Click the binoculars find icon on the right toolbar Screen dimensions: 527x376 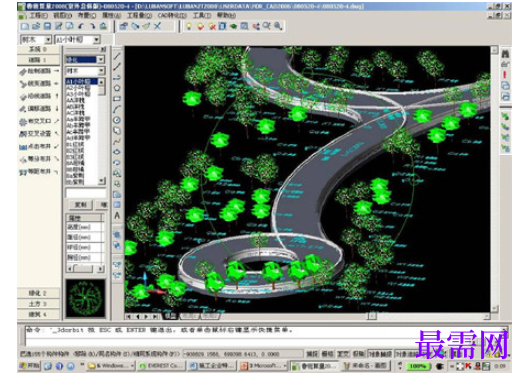click(505, 54)
